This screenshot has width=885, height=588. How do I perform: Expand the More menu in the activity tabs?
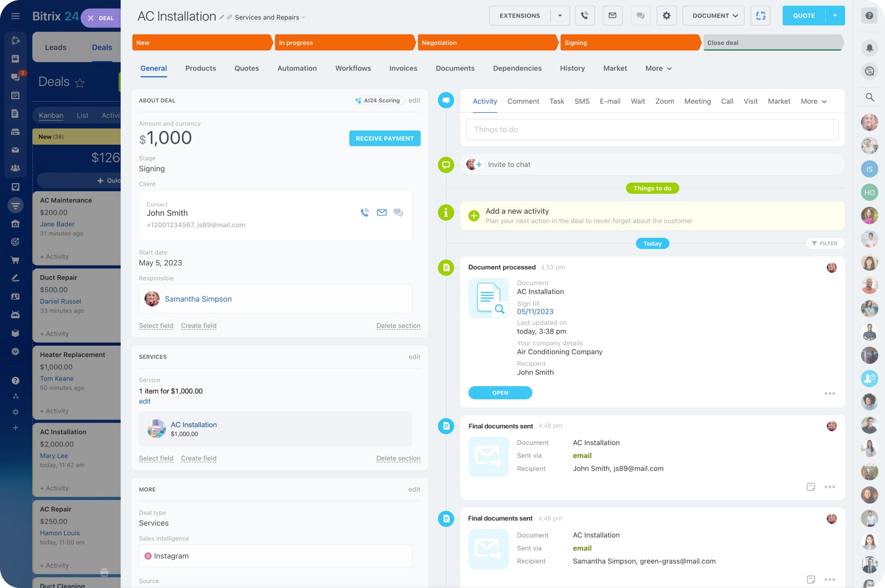coord(814,101)
